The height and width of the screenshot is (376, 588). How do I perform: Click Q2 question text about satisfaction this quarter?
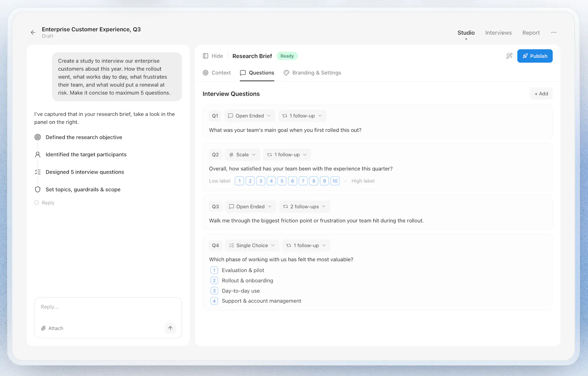pos(301,169)
